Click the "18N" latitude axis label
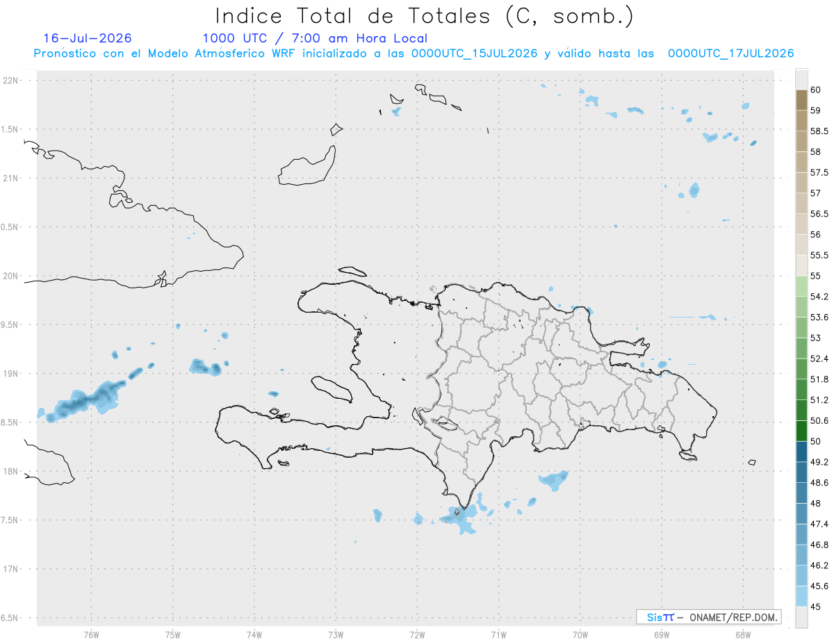The width and height of the screenshot is (834, 644). click(12, 472)
